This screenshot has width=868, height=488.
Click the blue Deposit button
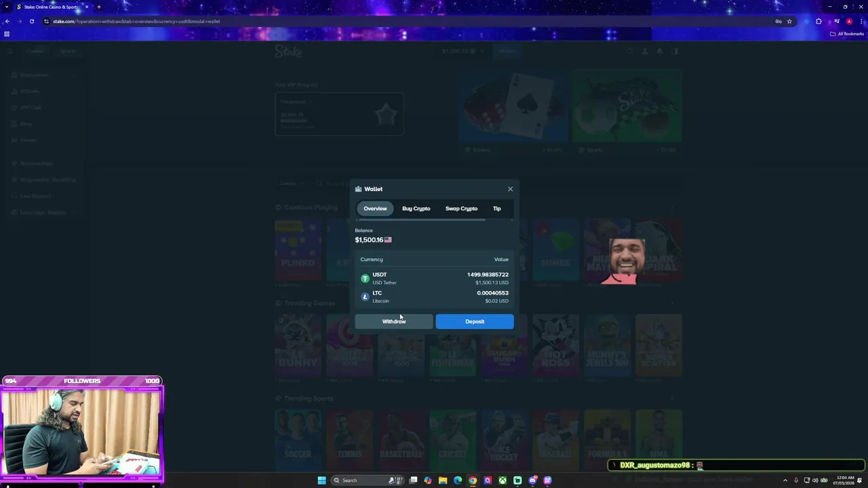tap(475, 321)
